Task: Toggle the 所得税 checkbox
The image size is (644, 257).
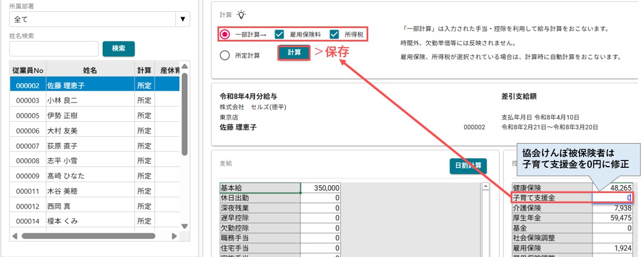Action: pyautogui.click(x=334, y=34)
